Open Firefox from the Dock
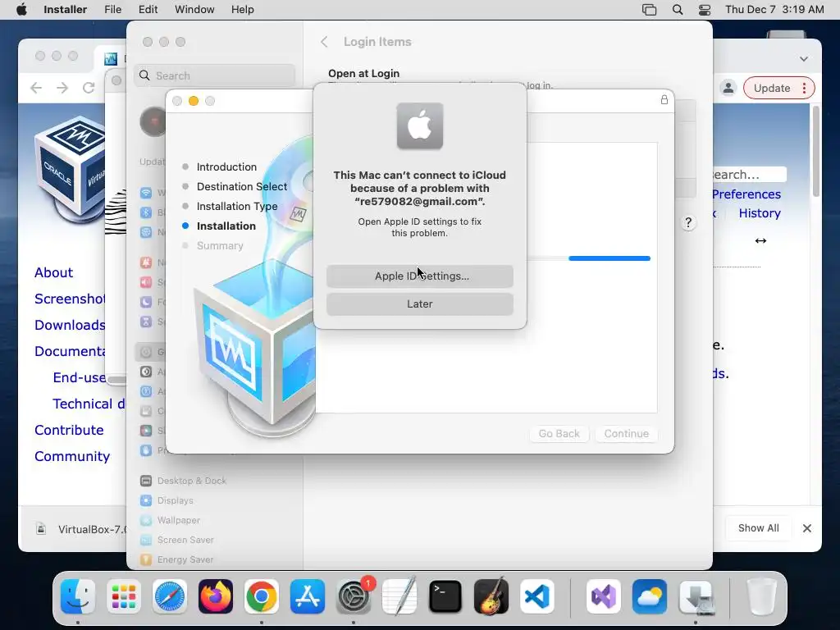 [216, 596]
